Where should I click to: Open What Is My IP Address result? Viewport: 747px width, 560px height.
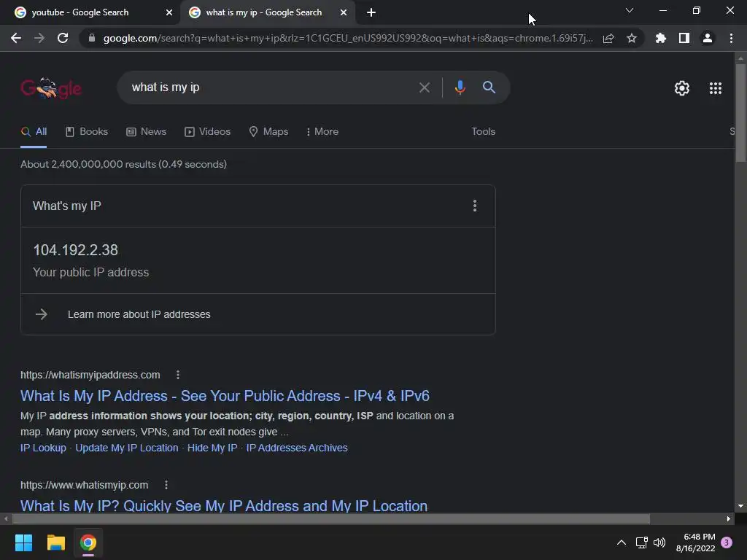[225, 396]
